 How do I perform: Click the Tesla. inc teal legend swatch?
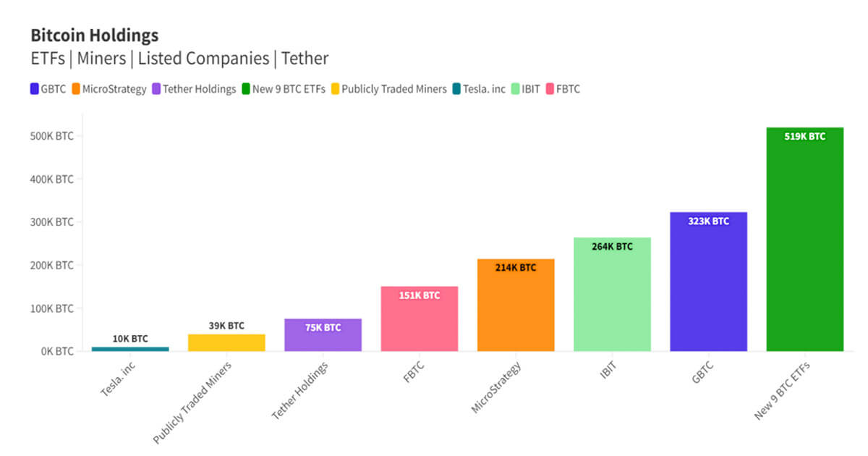click(456, 89)
